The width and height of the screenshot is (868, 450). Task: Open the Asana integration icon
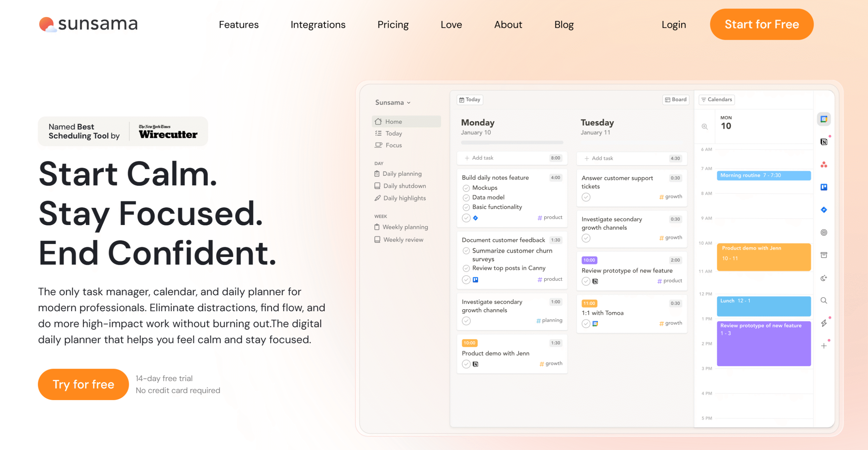click(824, 165)
